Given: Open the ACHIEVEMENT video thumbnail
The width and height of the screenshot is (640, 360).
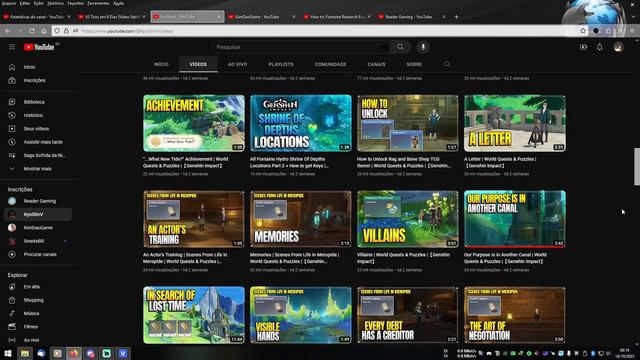Looking at the screenshot, I should pyautogui.click(x=194, y=123).
